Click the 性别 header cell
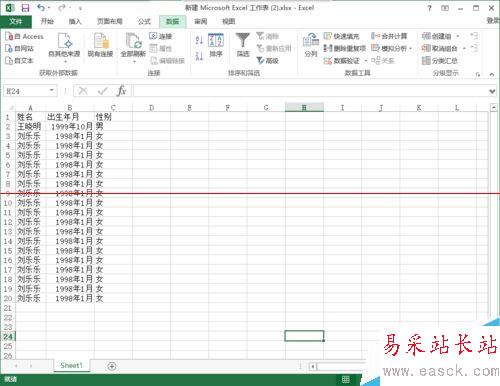500x386 pixels. [x=113, y=117]
